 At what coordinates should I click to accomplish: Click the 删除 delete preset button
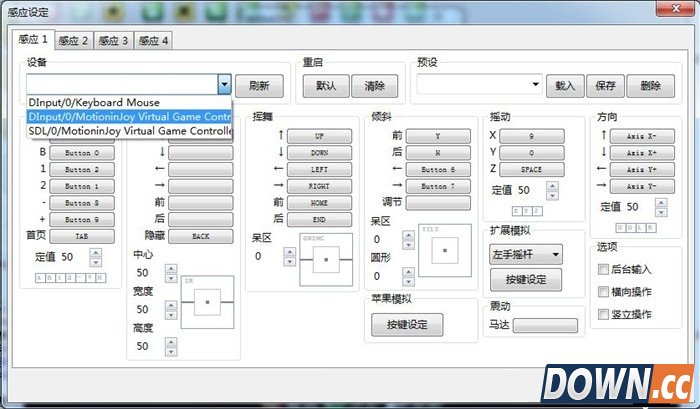(650, 85)
